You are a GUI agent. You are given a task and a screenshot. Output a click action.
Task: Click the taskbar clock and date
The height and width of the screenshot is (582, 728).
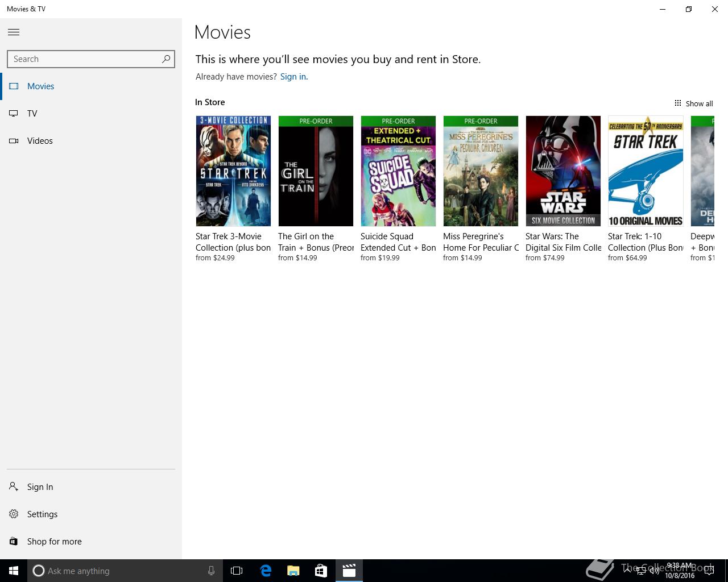[x=680, y=571]
